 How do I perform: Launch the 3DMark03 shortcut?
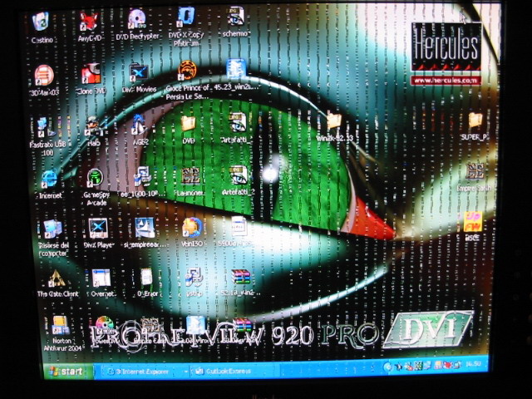pyautogui.click(x=43, y=75)
